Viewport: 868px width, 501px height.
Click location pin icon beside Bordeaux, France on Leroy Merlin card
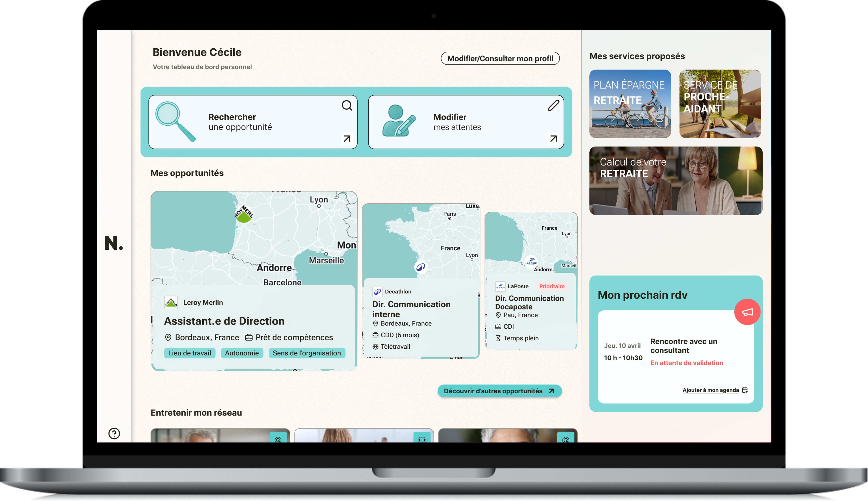pos(168,337)
